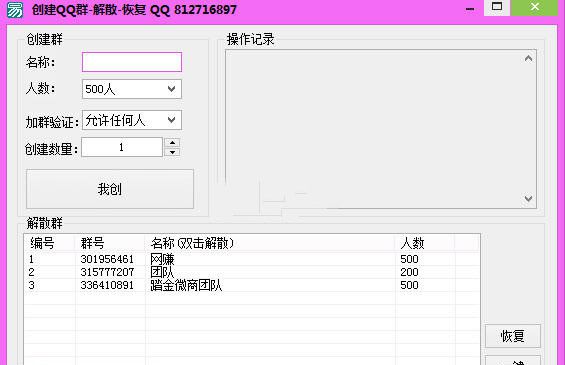Click the 恢复 restore button
The image size is (565, 365).
[x=512, y=336]
